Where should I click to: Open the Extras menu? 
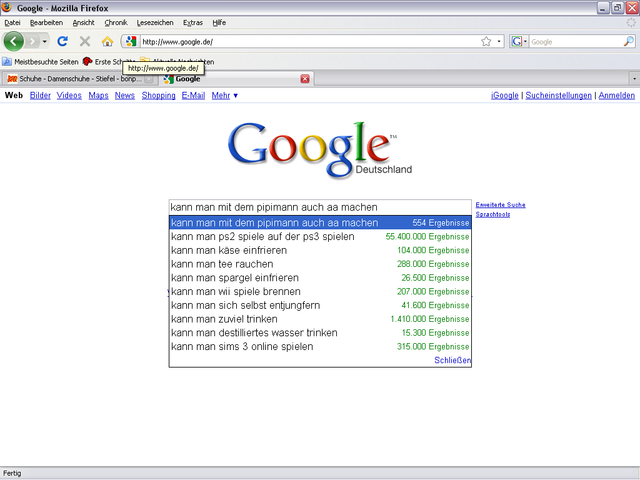click(193, 23)
